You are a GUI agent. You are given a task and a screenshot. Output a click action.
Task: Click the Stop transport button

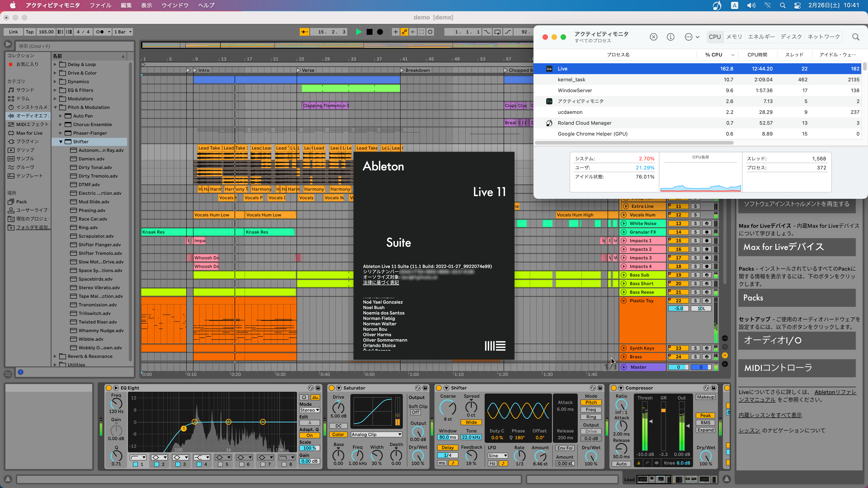pyautogui.click(x=370, y=32)
